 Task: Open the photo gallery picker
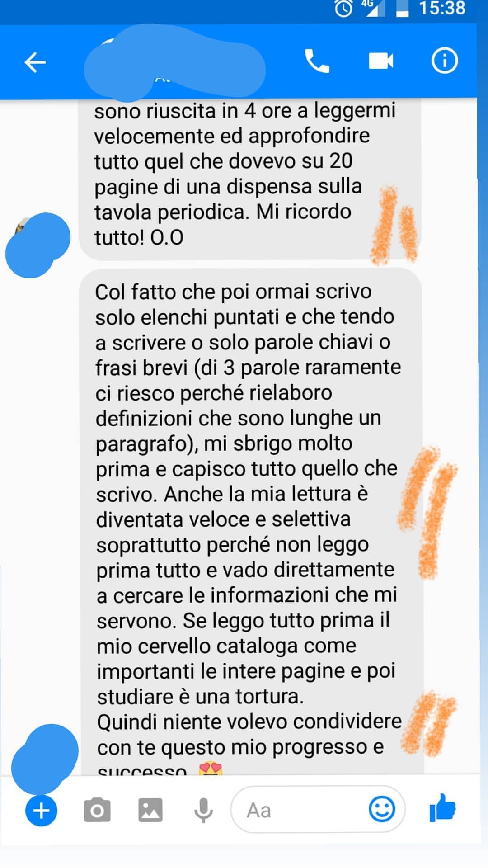point(150,810)
